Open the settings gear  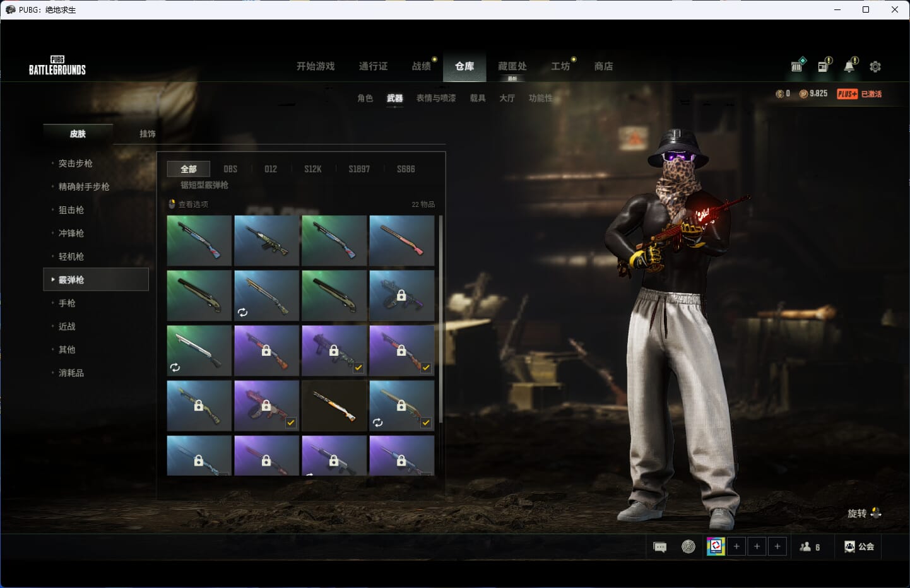pyautogui.click(x=875, y=66)
